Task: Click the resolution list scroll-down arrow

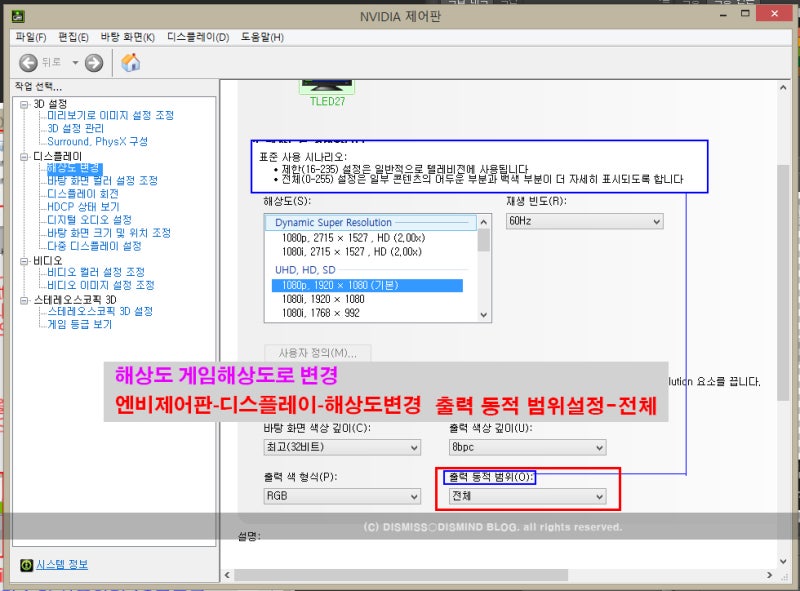Action: click(x=484, y=315)
